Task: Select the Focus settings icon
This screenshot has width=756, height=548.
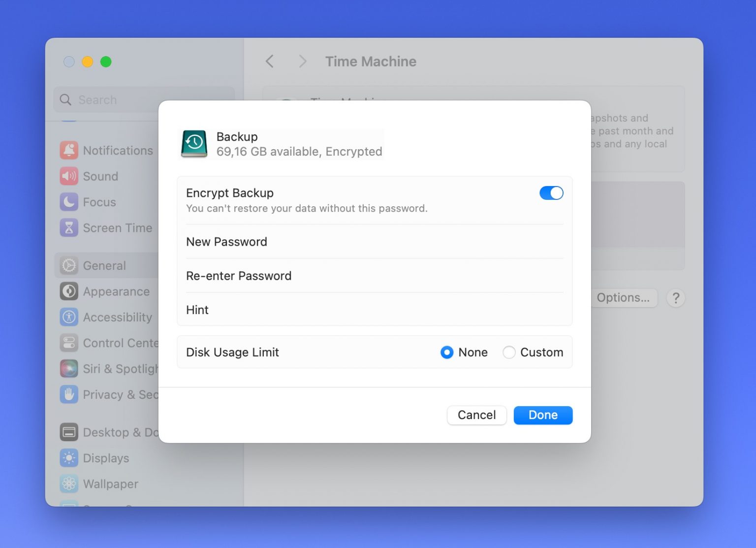Action: (69, 202)
